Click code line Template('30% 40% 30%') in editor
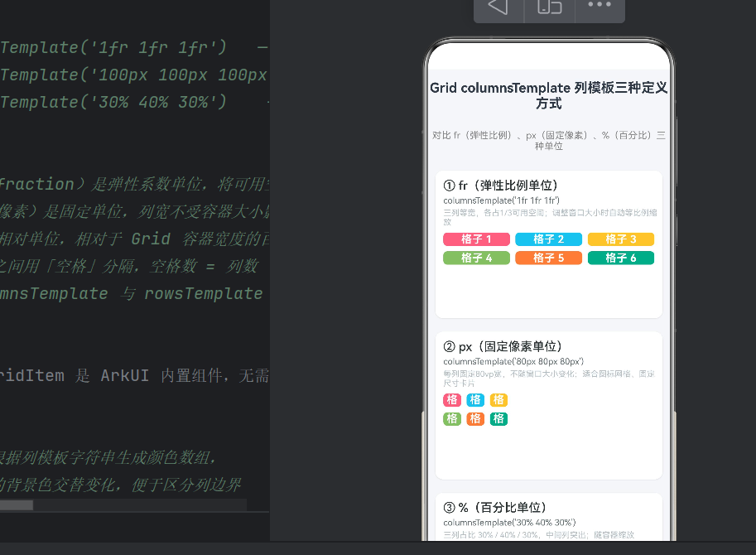 pos(113,102)
